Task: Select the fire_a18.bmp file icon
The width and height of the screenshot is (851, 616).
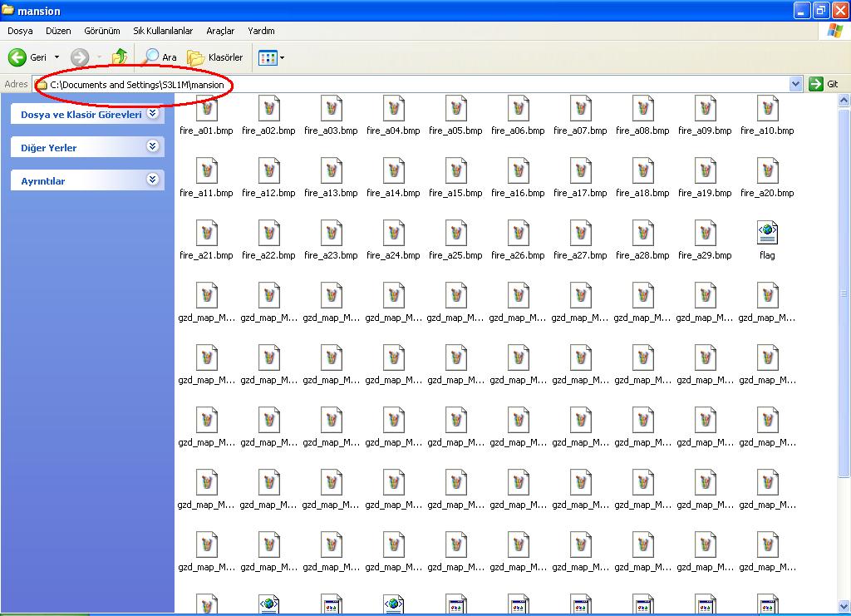Action: click(x=643, y=170)
